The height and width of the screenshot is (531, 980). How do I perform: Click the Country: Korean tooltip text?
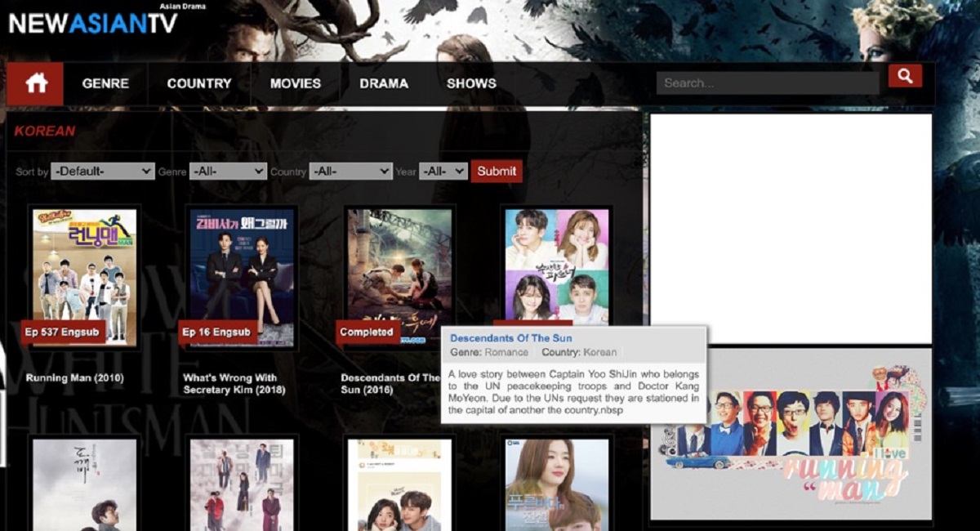pos(579,353)
